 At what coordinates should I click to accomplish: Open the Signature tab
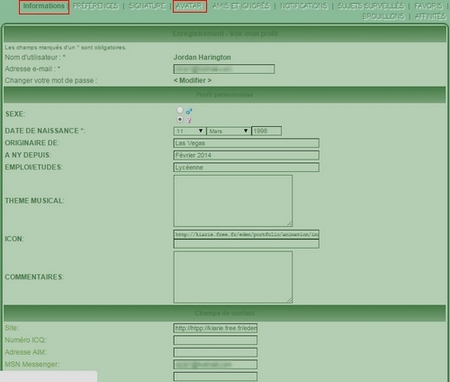[147, 6]
